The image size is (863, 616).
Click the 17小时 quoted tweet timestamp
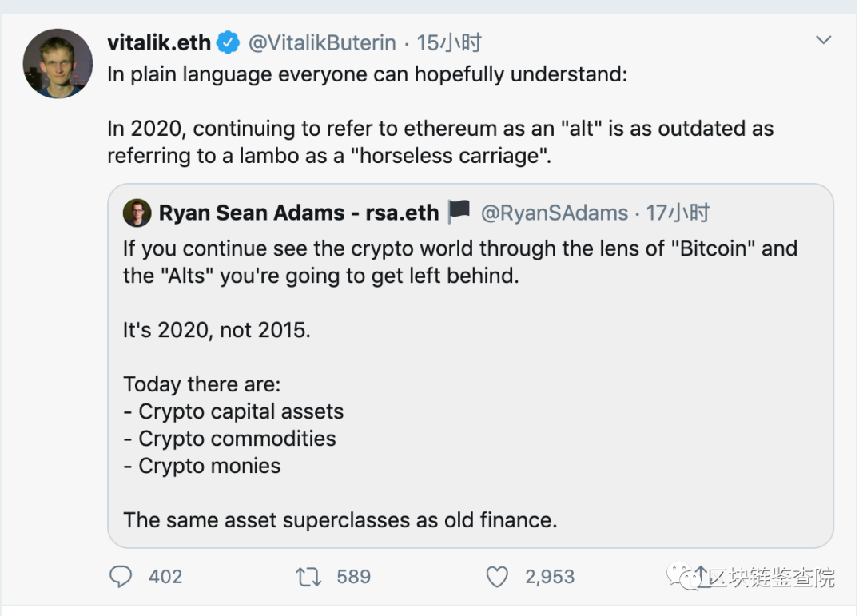(678, 213)
